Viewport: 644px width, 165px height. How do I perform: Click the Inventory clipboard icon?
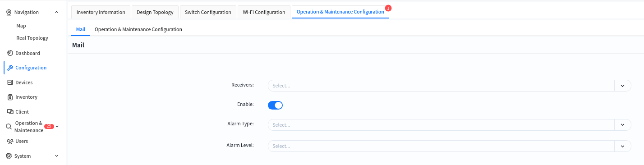click(x=10, y=97)
